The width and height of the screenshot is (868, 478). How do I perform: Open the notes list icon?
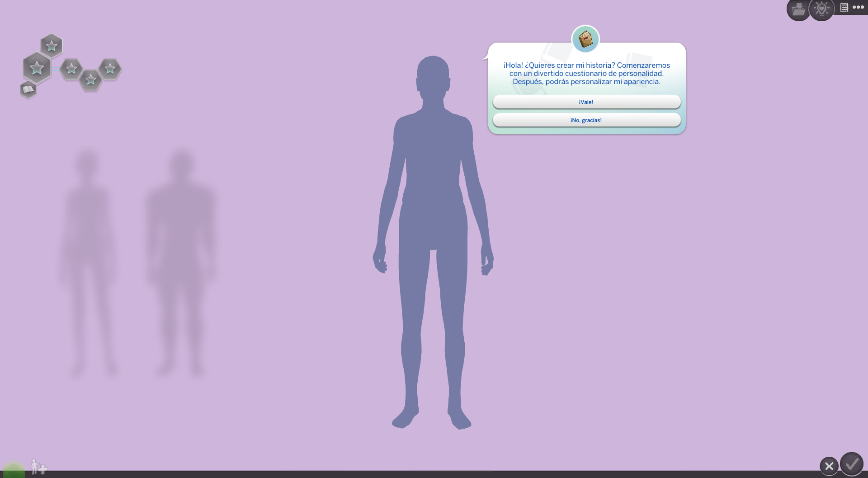point(844,7)
